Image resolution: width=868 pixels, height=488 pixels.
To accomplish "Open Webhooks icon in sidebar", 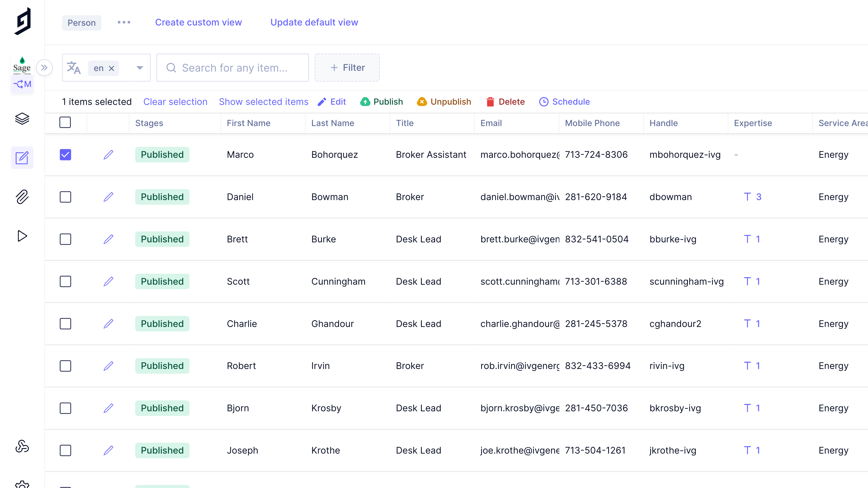I will tap(22, 446).
